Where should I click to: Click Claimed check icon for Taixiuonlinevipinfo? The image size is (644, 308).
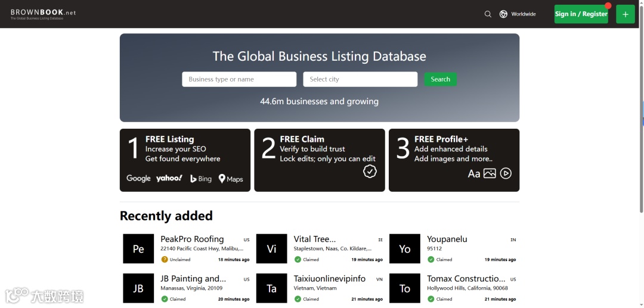(298, 299)
